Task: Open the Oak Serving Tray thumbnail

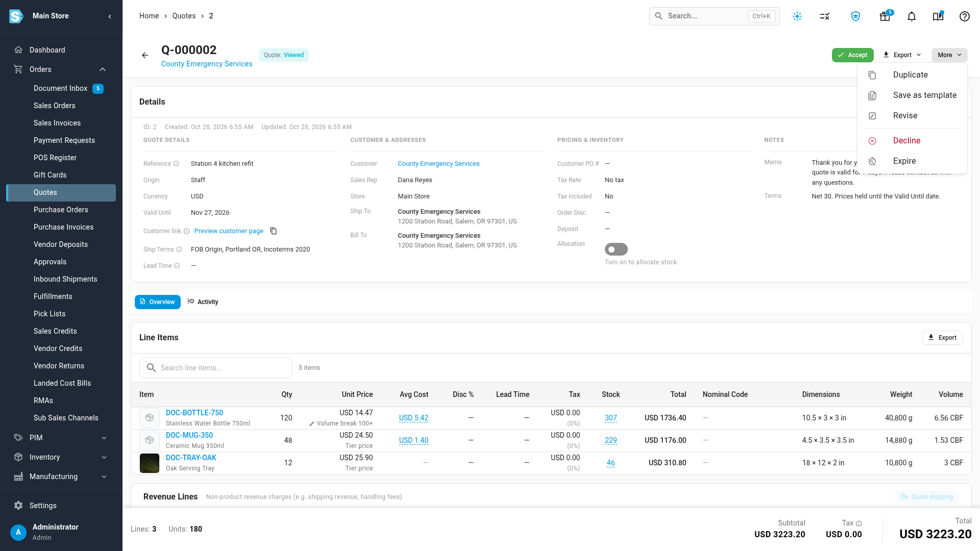Action: pyautogui.click(x=150, y=463)
